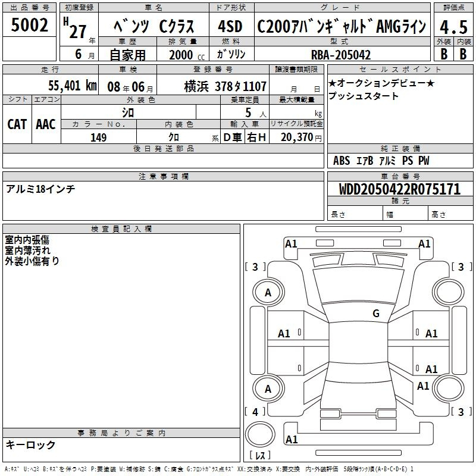Click the 検査員記入欄 section header
The width and height of the screenshot is (476, 476).
121,229
